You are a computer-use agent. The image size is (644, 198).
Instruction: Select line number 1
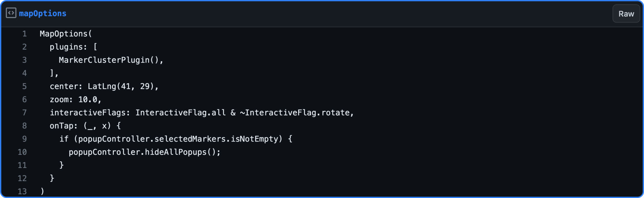click(x=25, y=34)
